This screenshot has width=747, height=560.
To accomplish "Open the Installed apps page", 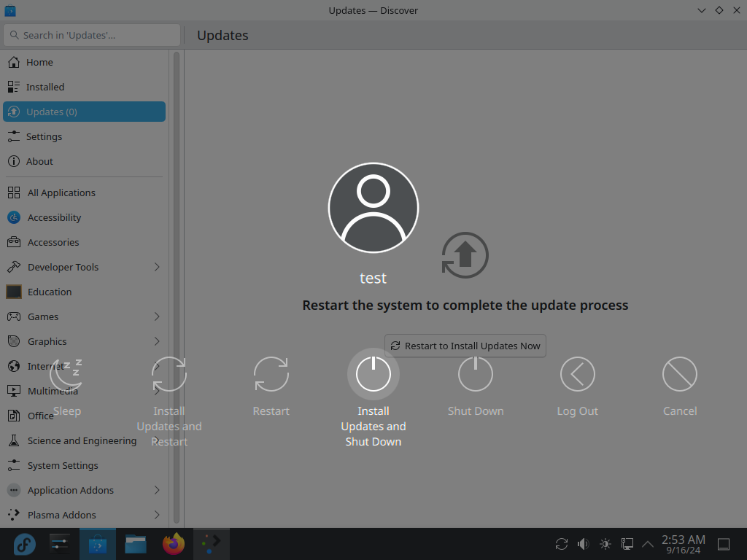I will pyautogui.click(x=85, y=87).
